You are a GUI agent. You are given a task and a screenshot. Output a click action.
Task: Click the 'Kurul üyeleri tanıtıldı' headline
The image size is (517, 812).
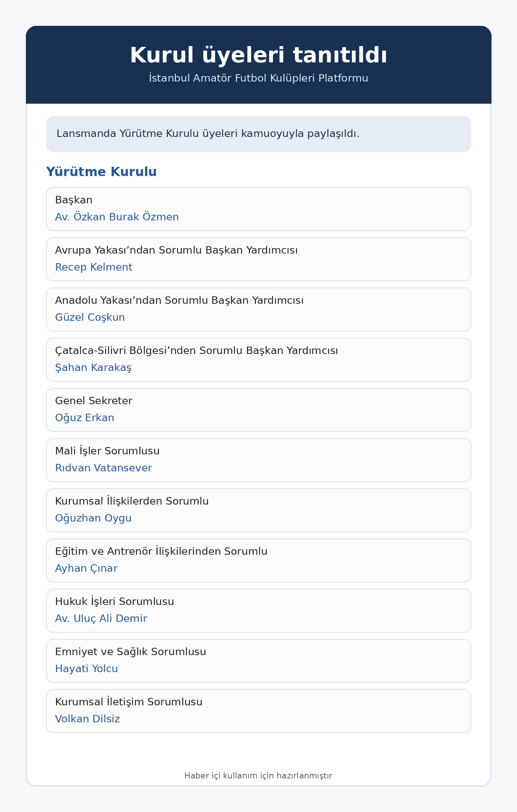[258, 55]
